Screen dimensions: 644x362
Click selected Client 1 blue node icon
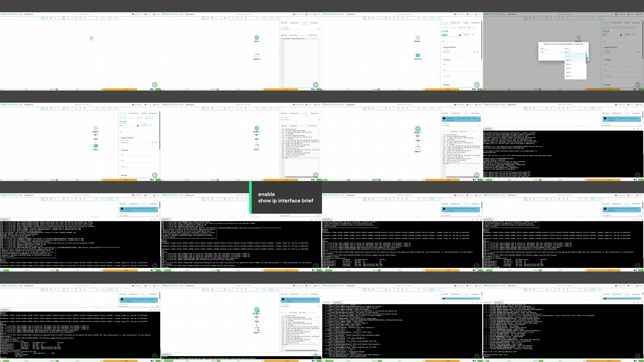96,146
